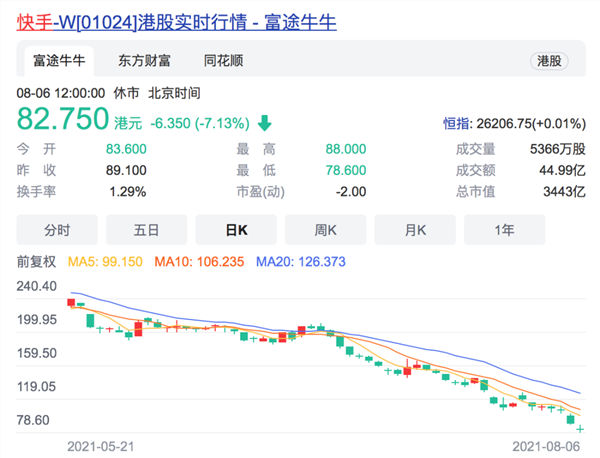Click the 成交额 value 44.99亿
Image resolution: width=600 pixels, height=458 pixels.
point(562,170)
